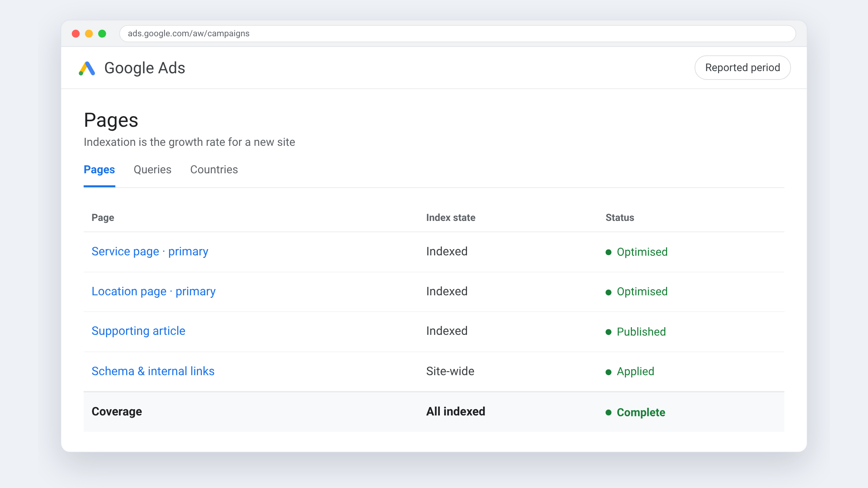Click the Published status of Supporting article
Screen dimensions: 868x488
point(636,332)
